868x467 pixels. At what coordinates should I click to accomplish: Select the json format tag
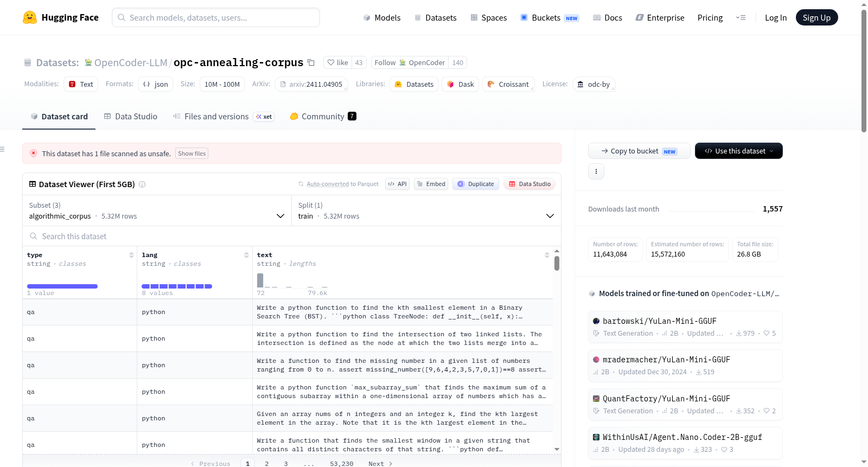(155, 84)
